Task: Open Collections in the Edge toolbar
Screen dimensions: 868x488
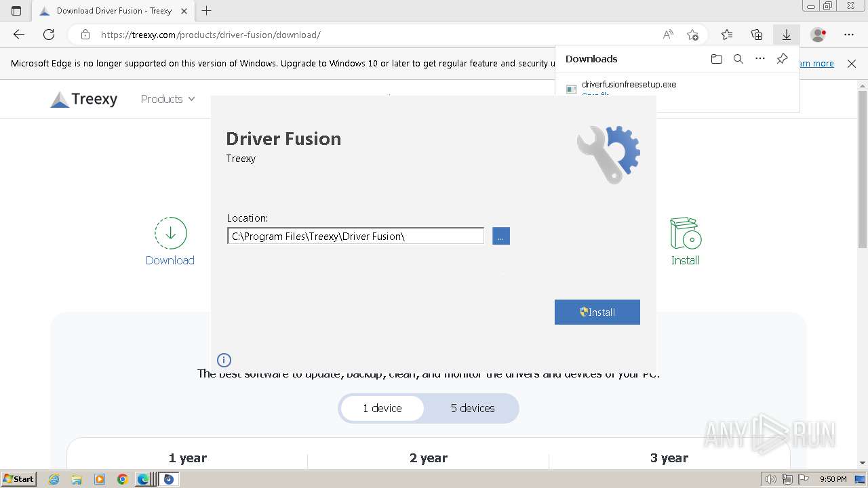Action: coord(757,35)
